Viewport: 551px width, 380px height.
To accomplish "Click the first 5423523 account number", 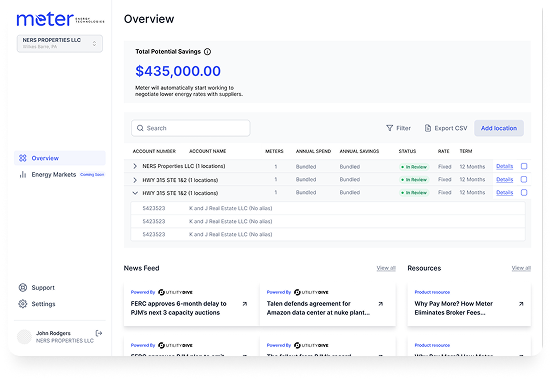I will pyautogui.click(x=154, y=208).
